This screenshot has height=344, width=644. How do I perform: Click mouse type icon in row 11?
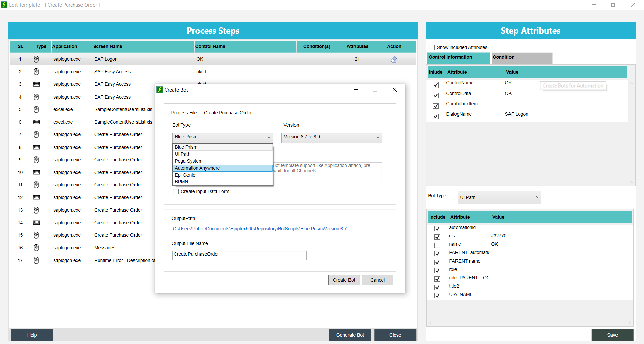36,185
